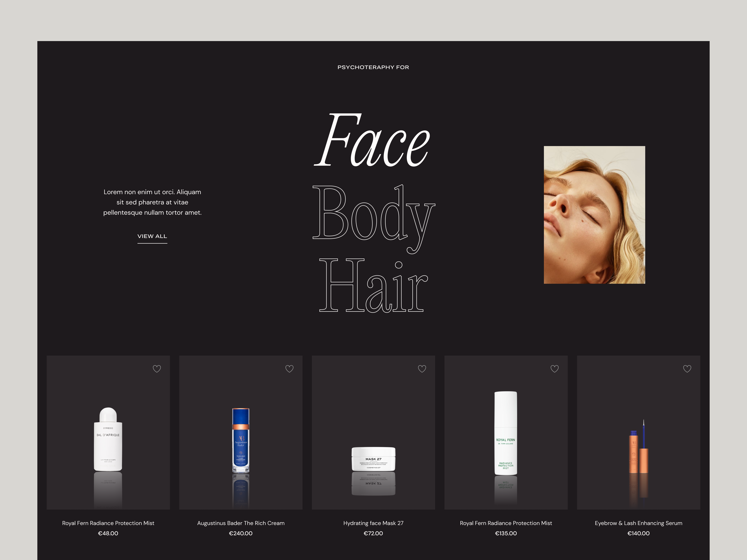
Task: Click heart icon on Augustinus Bader card
Action: coord(289,369)
